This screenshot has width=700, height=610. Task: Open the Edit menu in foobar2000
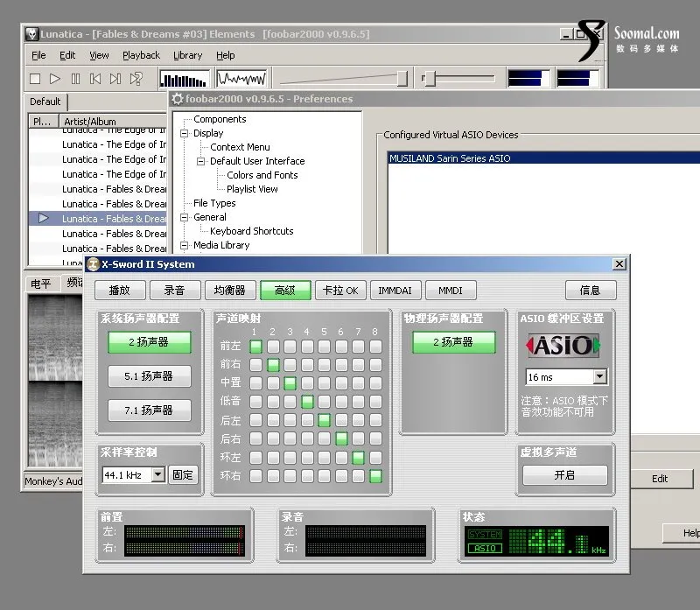pyautogui.click(x=67, y=55)
